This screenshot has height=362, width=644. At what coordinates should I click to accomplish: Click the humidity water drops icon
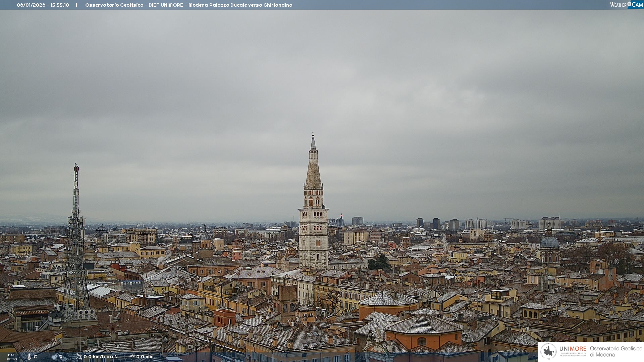point(55,357)
